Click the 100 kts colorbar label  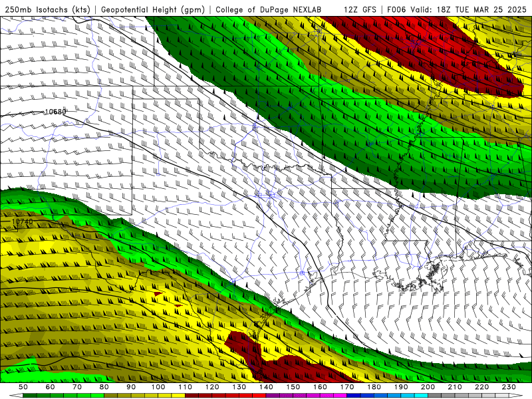pos(158,387)
